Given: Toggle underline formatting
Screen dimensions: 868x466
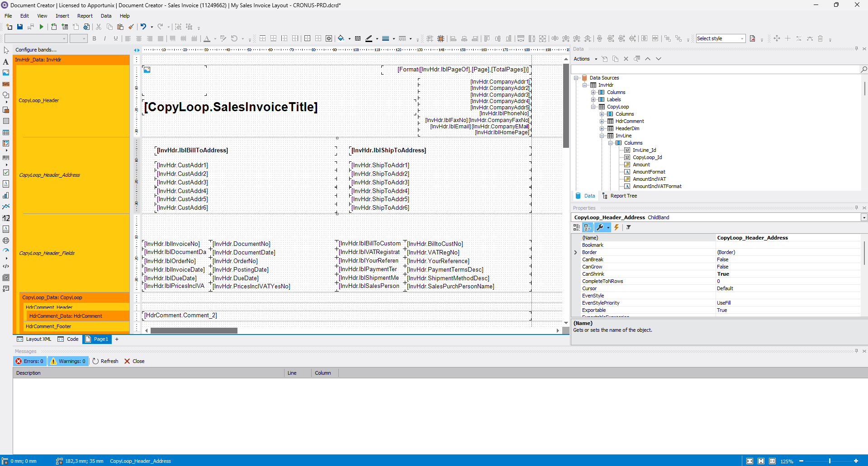Looking at the screenshot, I should pyautogui.click(x=115, y=38).
